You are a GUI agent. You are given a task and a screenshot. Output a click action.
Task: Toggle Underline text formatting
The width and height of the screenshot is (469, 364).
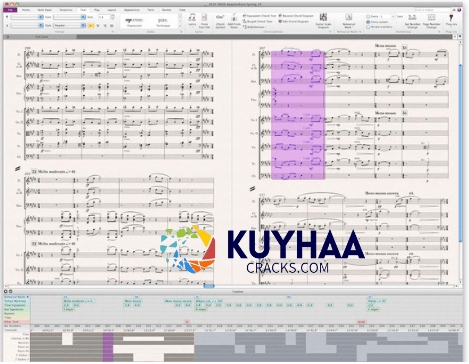point(105,26)
